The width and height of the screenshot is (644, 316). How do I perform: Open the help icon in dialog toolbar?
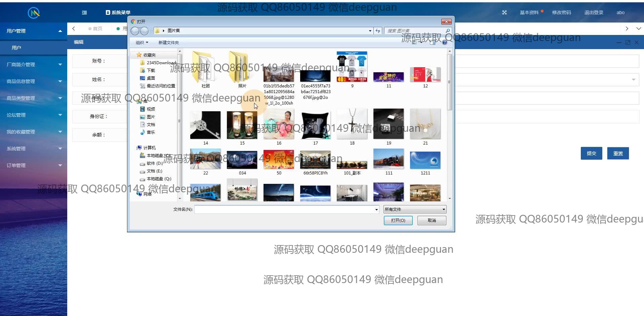444,42
